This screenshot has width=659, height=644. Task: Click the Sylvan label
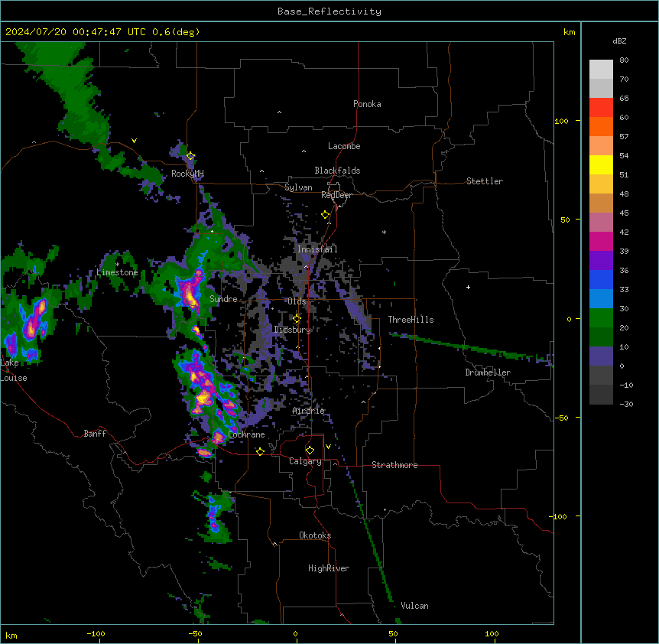pyautogui.click(x=298, y=187)
